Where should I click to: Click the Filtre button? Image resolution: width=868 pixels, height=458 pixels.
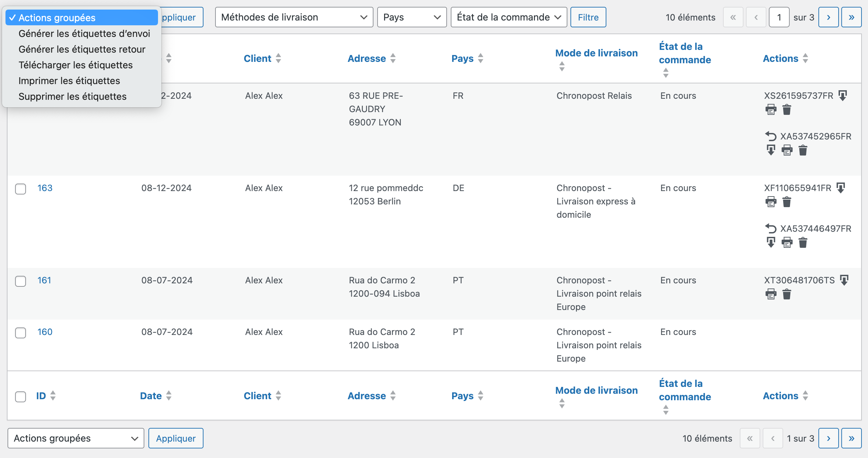pos(588,17)
